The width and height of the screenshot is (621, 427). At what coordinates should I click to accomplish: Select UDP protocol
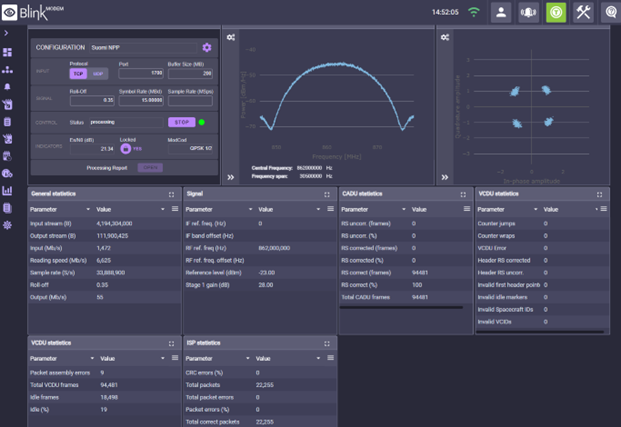coord(98,74)
